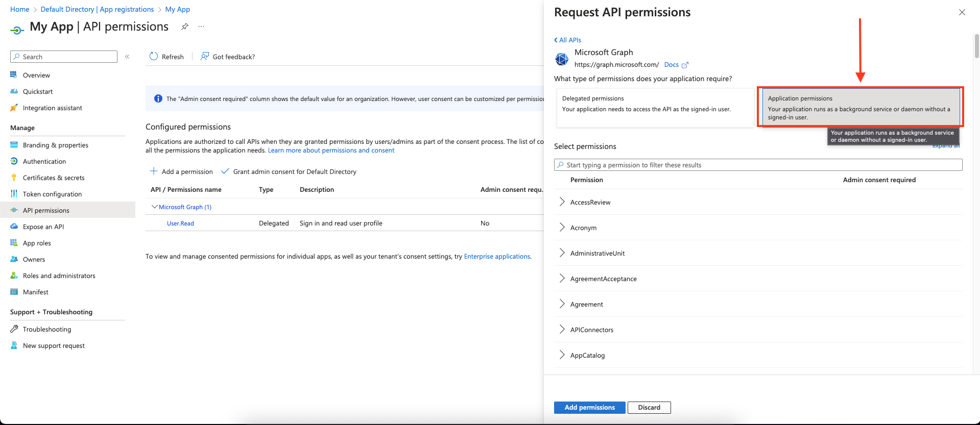
Task: Click the Expose an API cloud icon
Action: (14, 227)
